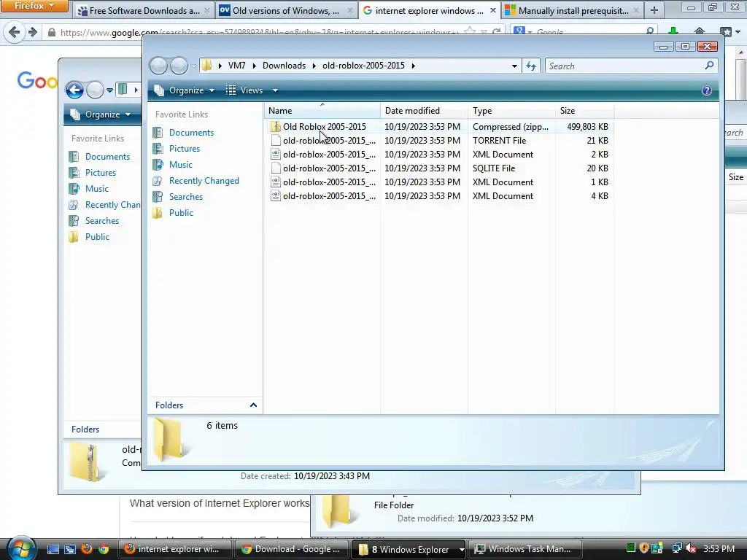
Task: Expand the Folders pane in front window
Action: (253, 405)
